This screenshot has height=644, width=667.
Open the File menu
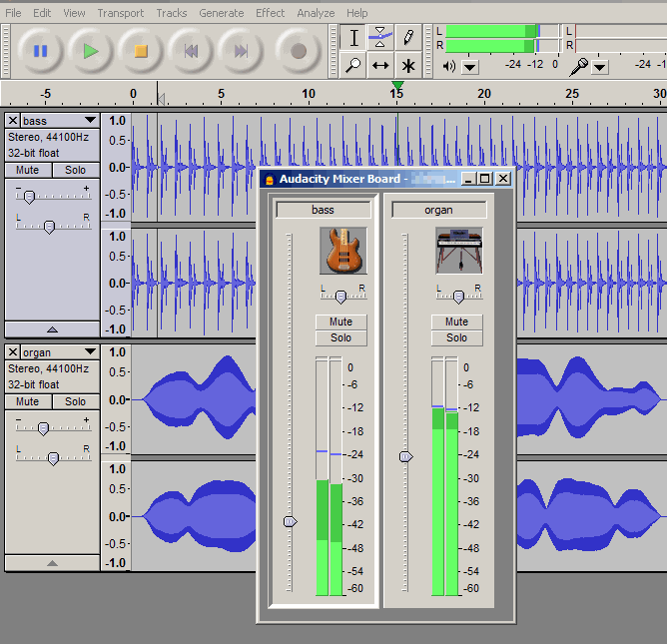13,13
